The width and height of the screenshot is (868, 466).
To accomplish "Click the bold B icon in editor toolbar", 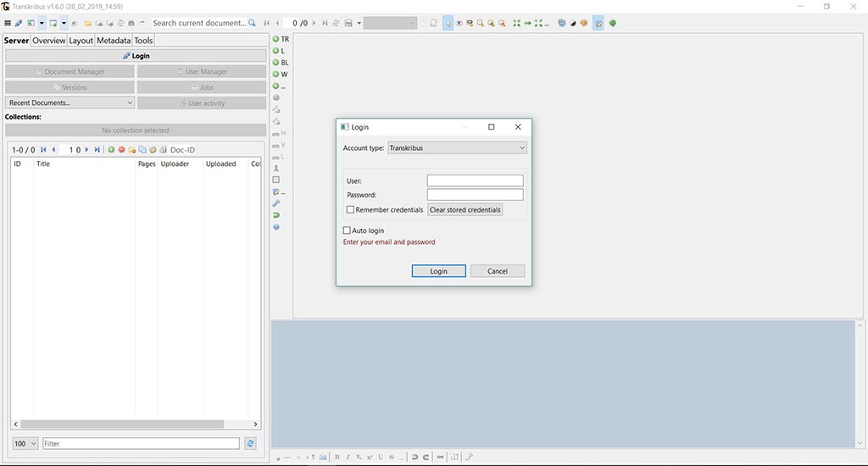I will (337, 458).
